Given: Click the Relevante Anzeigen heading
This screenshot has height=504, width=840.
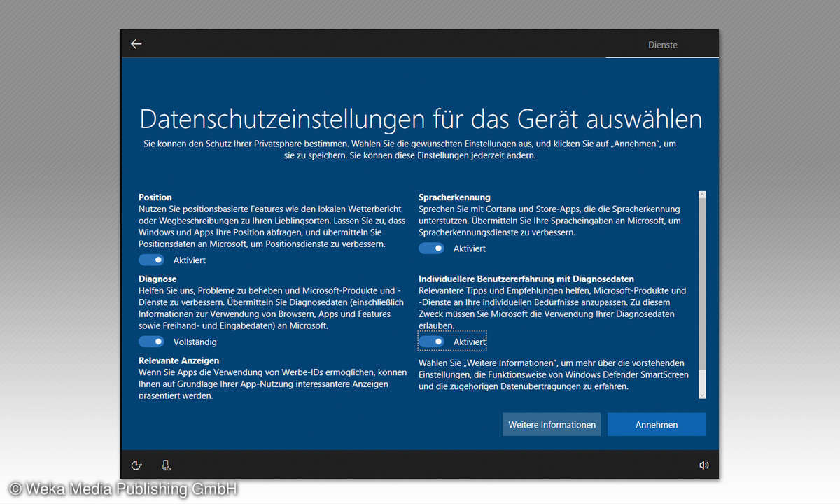Looking at the screenshot, I should pos(179,360).
